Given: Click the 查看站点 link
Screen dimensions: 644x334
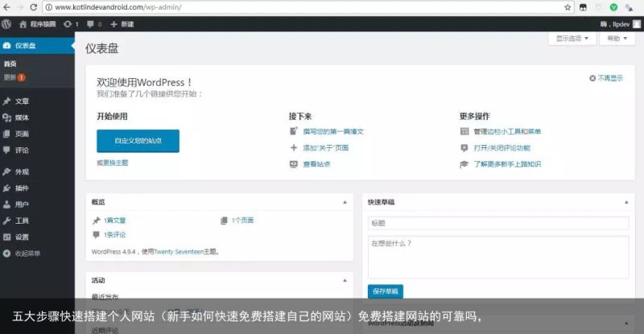Looking at the screenshot, I should pos(316,164).
